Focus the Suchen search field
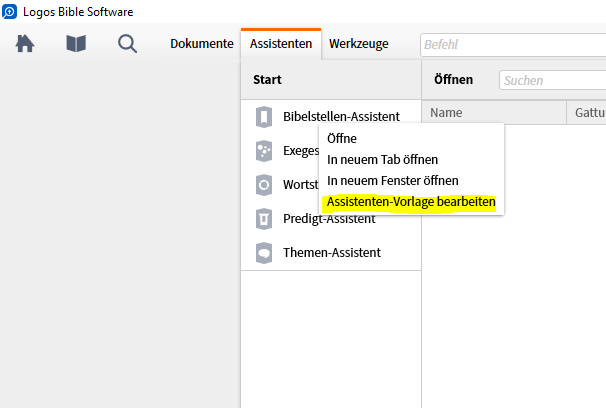 tap(553, 80)
